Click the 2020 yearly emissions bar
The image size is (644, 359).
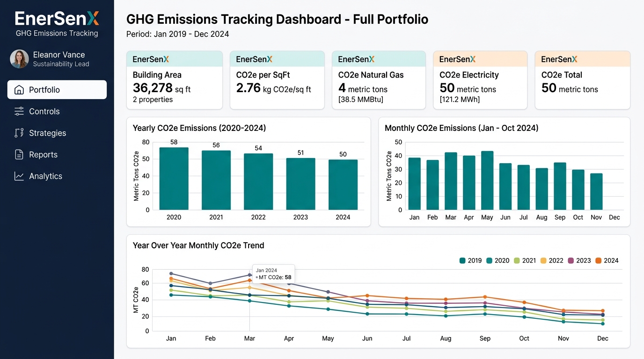click(174, 179)
